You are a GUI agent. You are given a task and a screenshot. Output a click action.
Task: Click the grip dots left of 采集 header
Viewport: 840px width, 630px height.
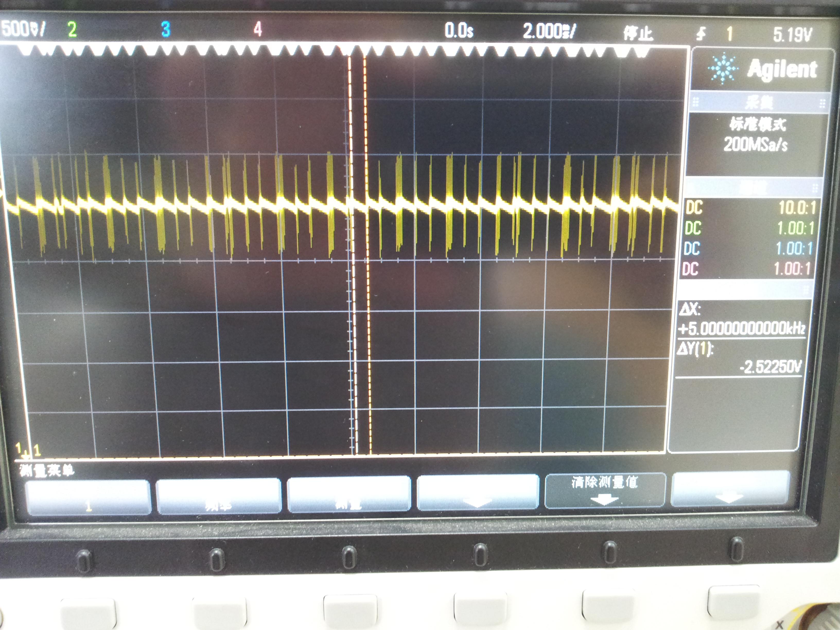696,102
